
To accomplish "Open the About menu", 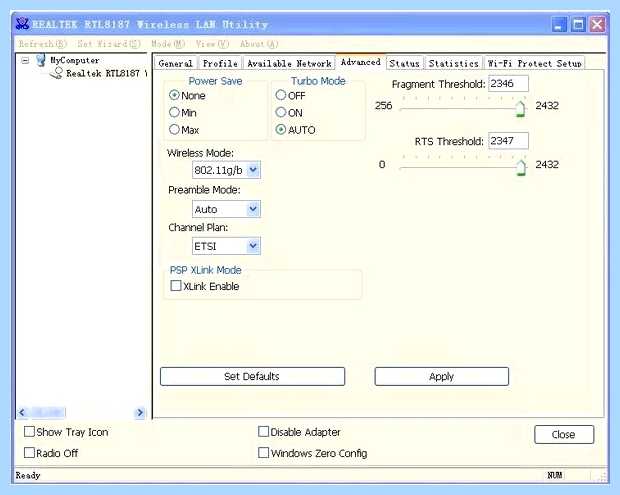I will (259, 43).
